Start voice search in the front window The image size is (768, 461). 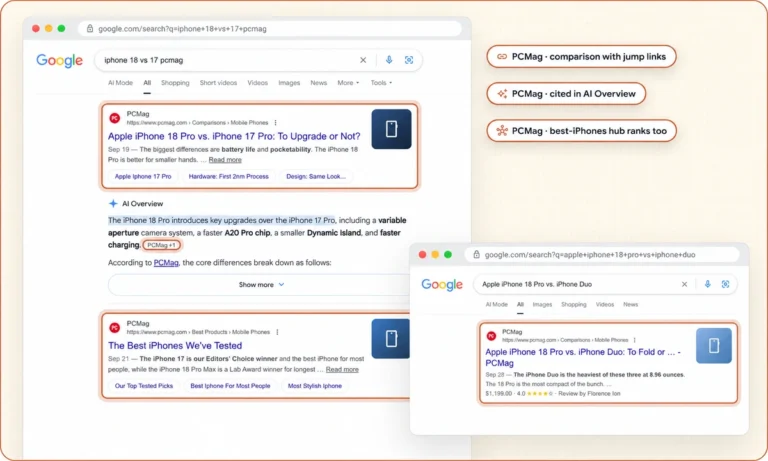[x=707, y=284]
